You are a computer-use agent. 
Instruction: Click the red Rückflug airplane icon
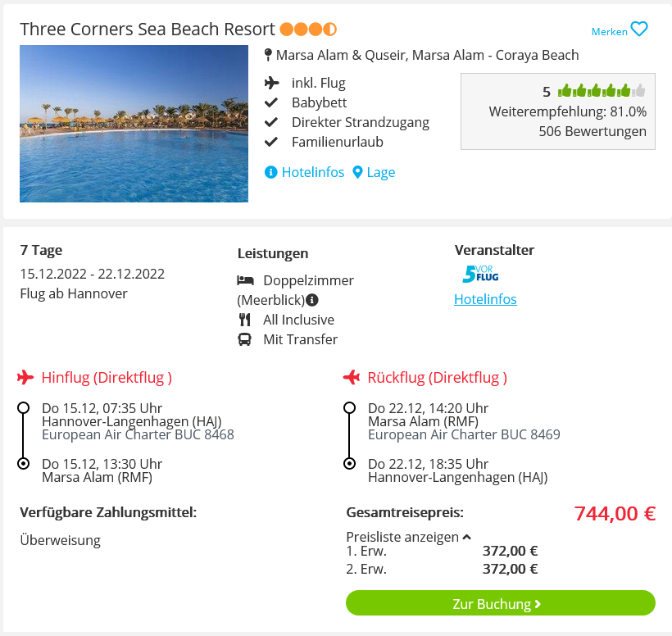click(x=352, y=378)
